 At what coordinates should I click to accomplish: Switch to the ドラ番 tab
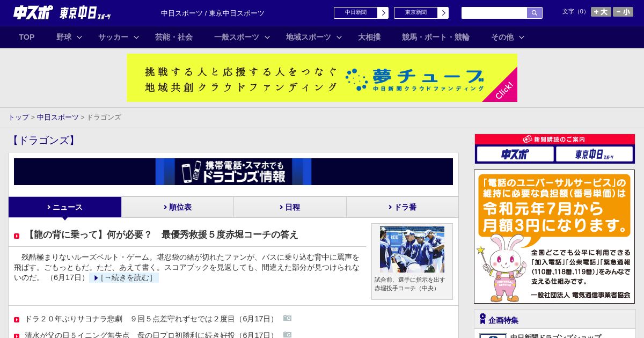click(402, 207)
